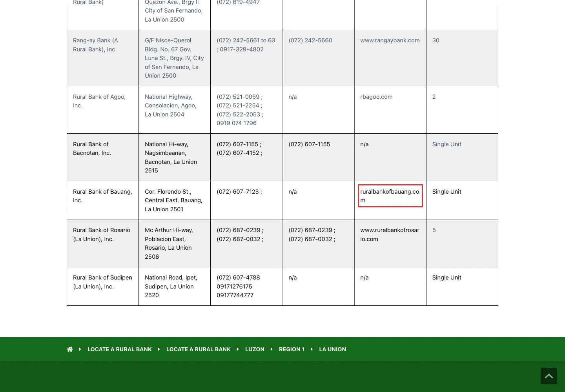Click Cor. Florendo St. Bauang address
The width and height of the screenshot is (565, 392).
click(x=174, y=200)
